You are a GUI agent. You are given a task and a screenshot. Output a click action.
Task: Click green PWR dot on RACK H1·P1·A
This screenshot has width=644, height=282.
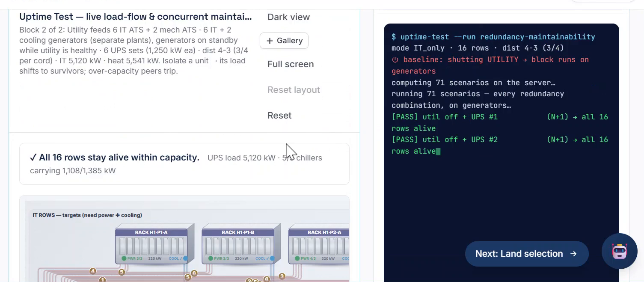click(x=124, y=258)
